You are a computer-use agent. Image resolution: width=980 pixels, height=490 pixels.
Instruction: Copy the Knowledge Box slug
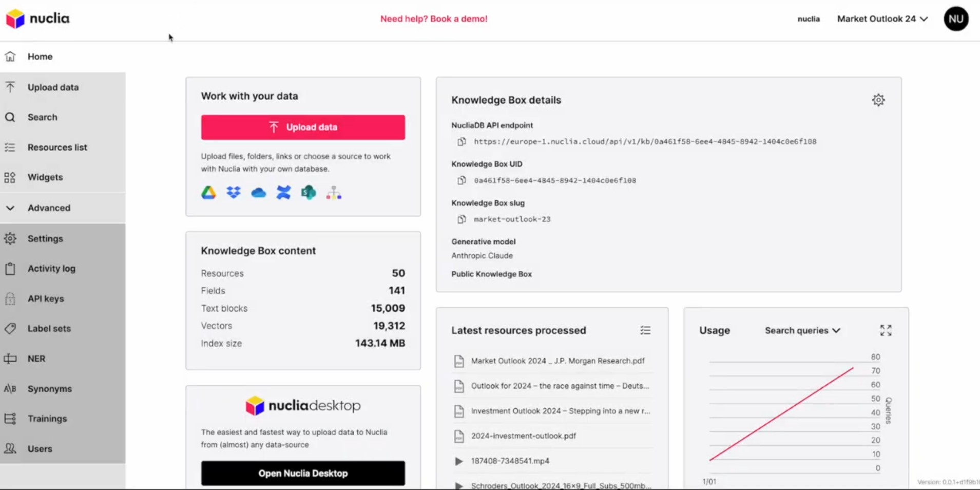[462, 219]
